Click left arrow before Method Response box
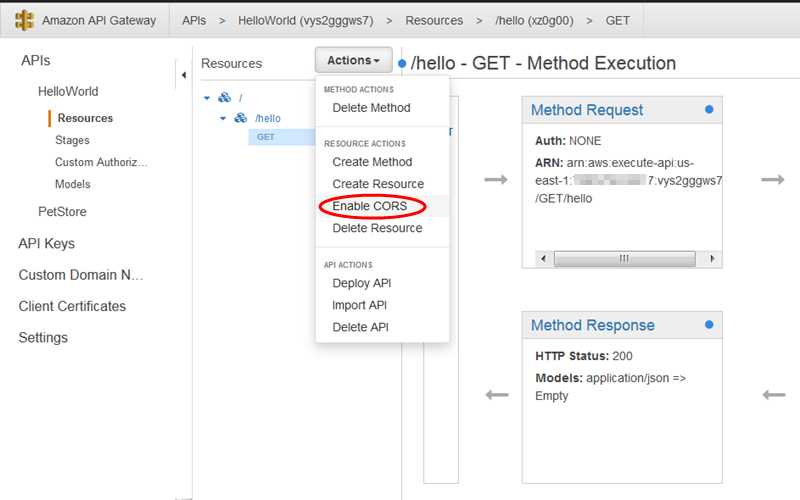The width and height of the screenshot is (800, 500). 497,394
